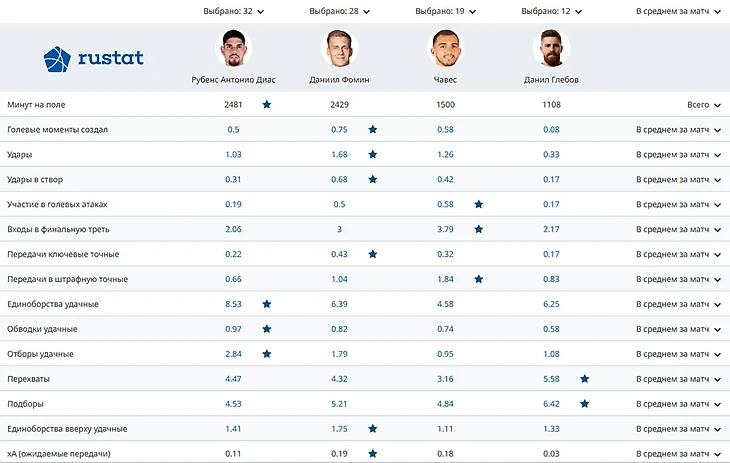Click the star next to 2481 minutes
730x463 pixels.
(x=267, y=104)
